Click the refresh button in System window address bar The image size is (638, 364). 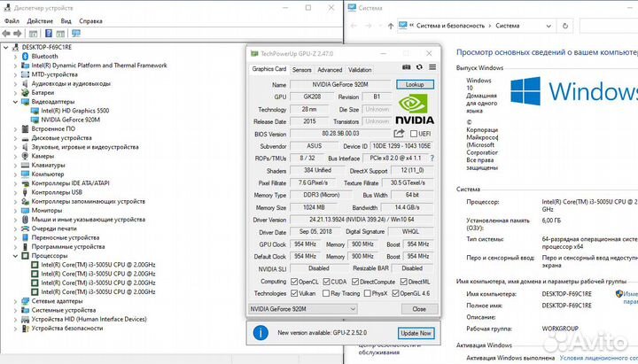[x=565, y=26]
